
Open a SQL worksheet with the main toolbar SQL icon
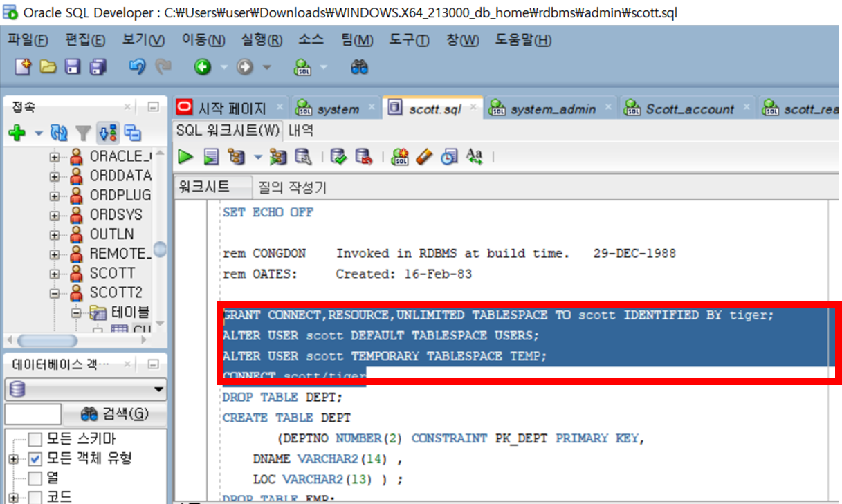302,67
